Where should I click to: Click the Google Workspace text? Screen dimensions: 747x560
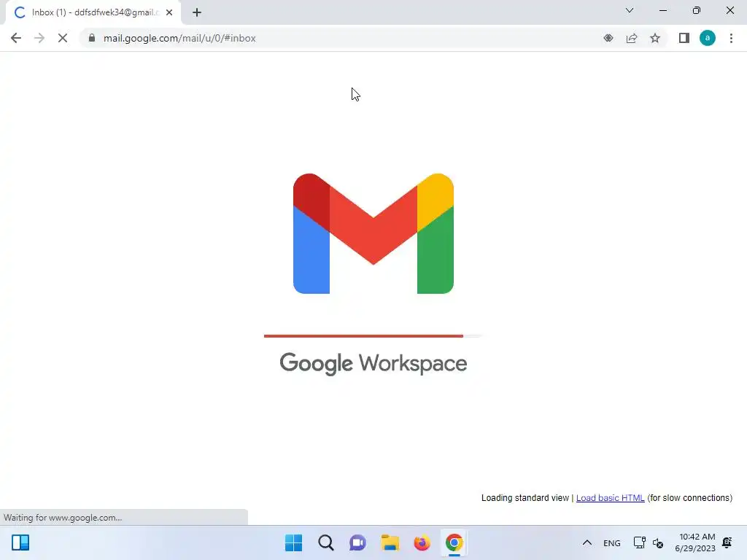(373, 363)
